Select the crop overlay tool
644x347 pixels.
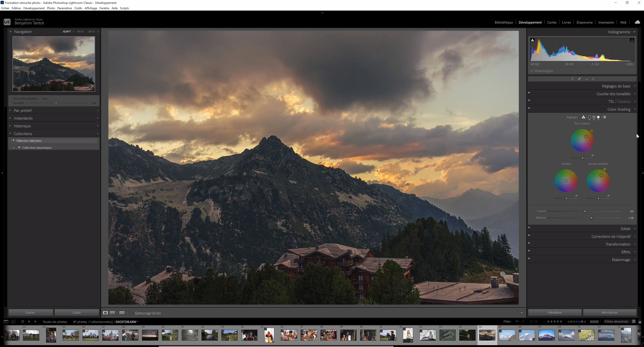pyautogui.click(x=572, y=79)
